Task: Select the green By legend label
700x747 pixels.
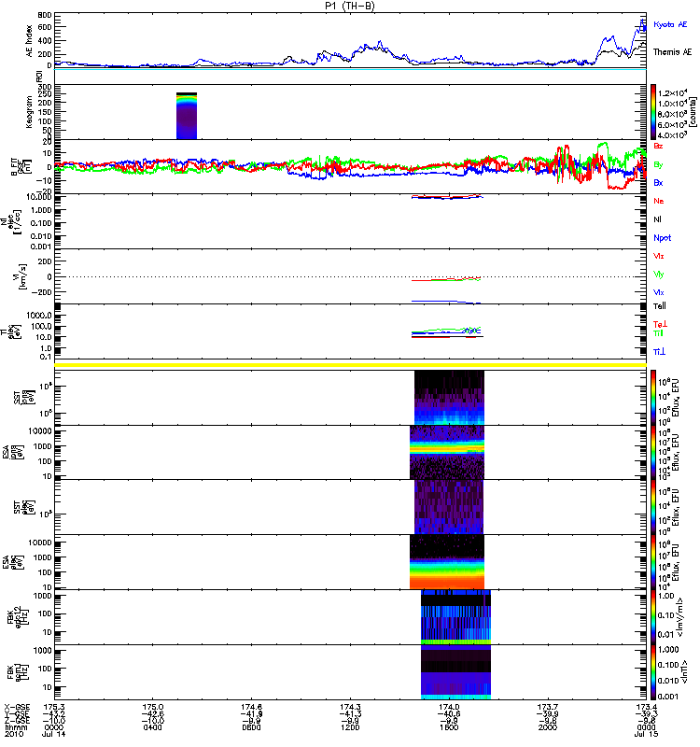Action: [x=659, y=165]
